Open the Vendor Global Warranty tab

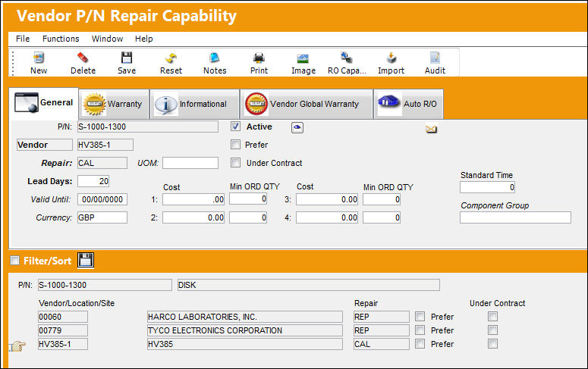[x=307, y=104]
